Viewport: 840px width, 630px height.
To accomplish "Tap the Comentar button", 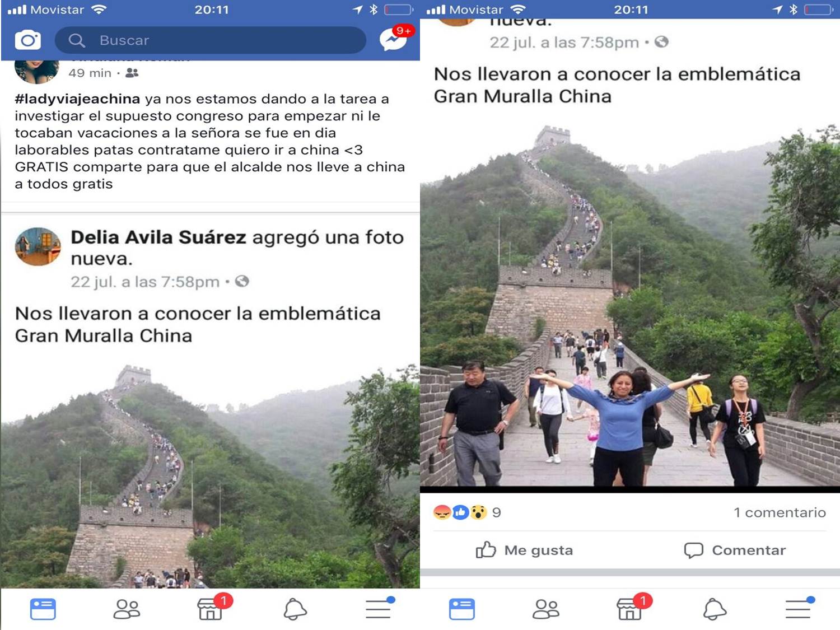I will point(735,550).
